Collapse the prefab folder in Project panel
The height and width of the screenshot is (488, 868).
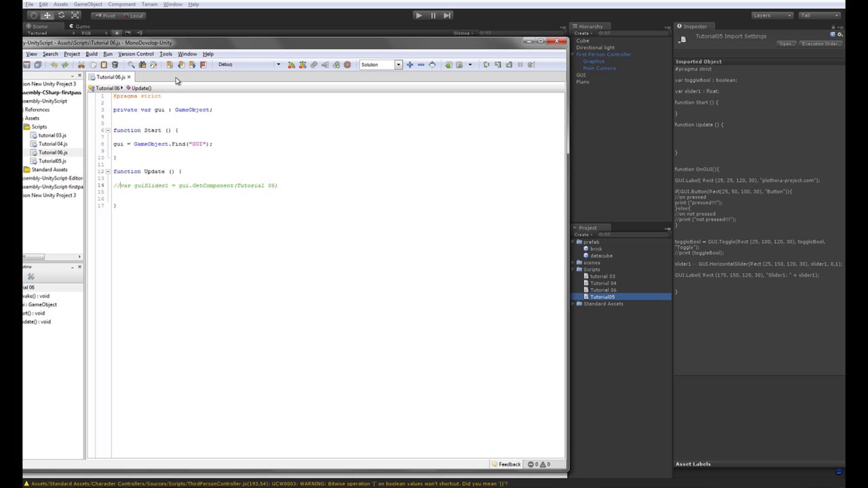click(573, 242)
